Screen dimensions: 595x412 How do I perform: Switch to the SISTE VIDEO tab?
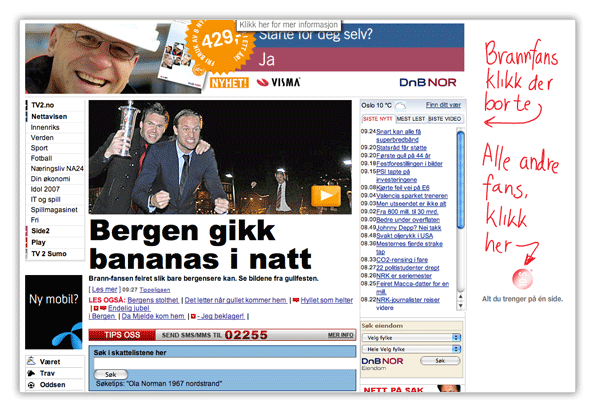point(444,119)
